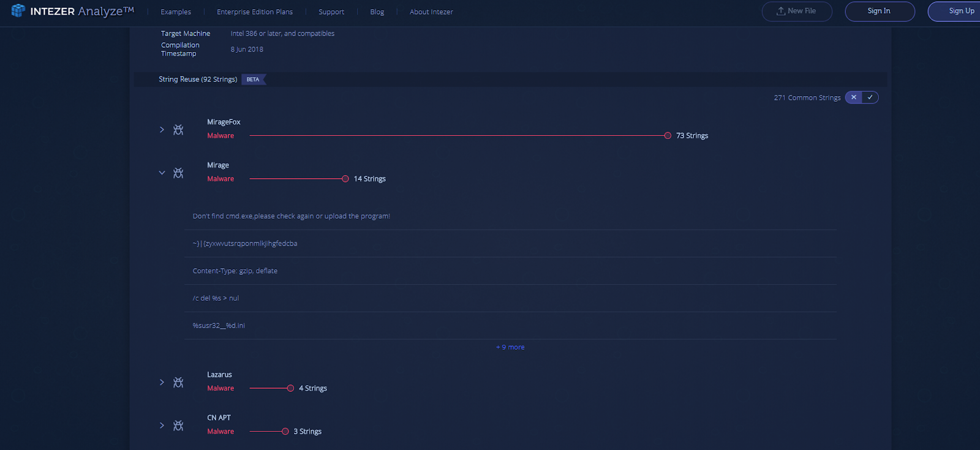The height and width of the screenshot is (450, 980).
Task: Click the Malware label under Mirage
Action: [221, 179]
